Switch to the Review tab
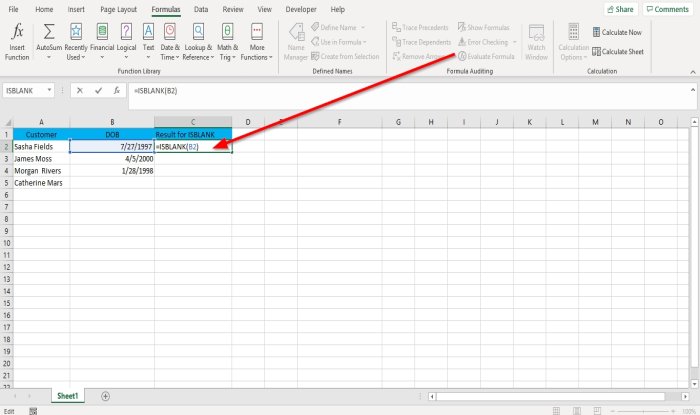700x415 pixels. 233,9
